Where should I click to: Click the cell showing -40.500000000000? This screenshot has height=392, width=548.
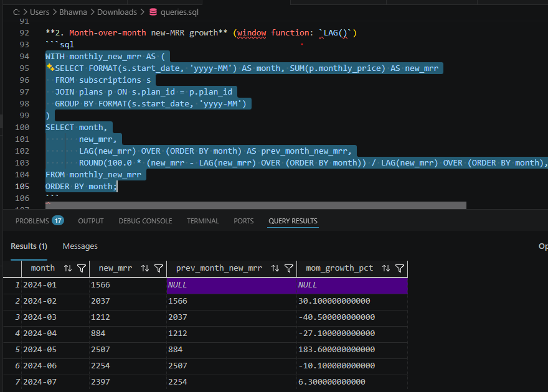[352, 317]
